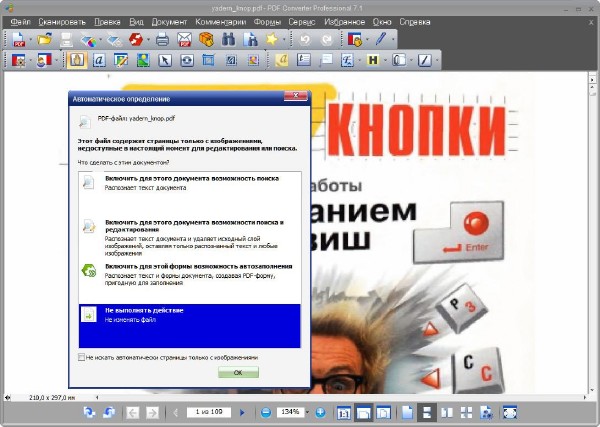Click the binoculars Search icon
Screen dimensions: 600x427
[x=228, y=40]
